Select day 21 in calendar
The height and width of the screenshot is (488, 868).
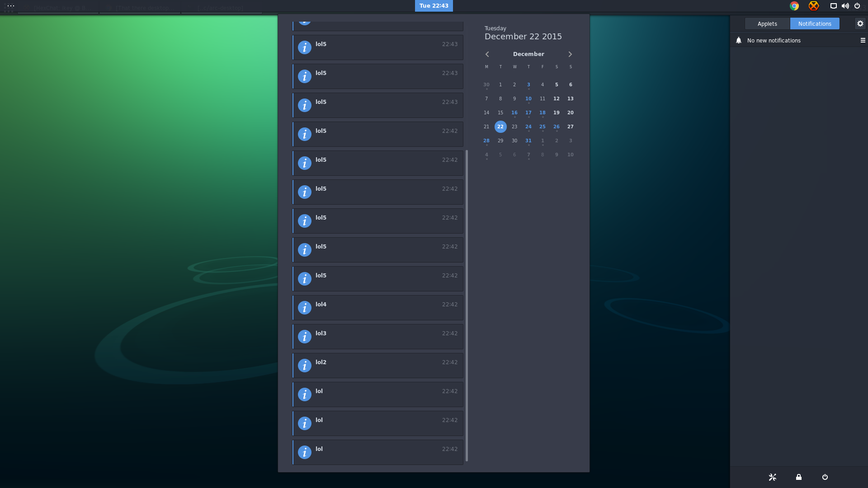[x=486, y=127]
